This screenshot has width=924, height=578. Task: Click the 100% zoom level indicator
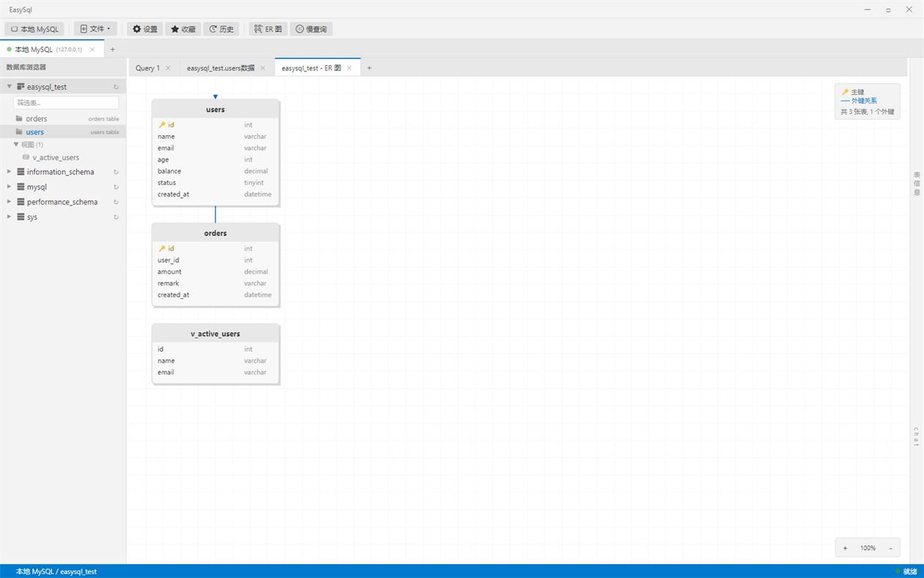pos(868,548)
